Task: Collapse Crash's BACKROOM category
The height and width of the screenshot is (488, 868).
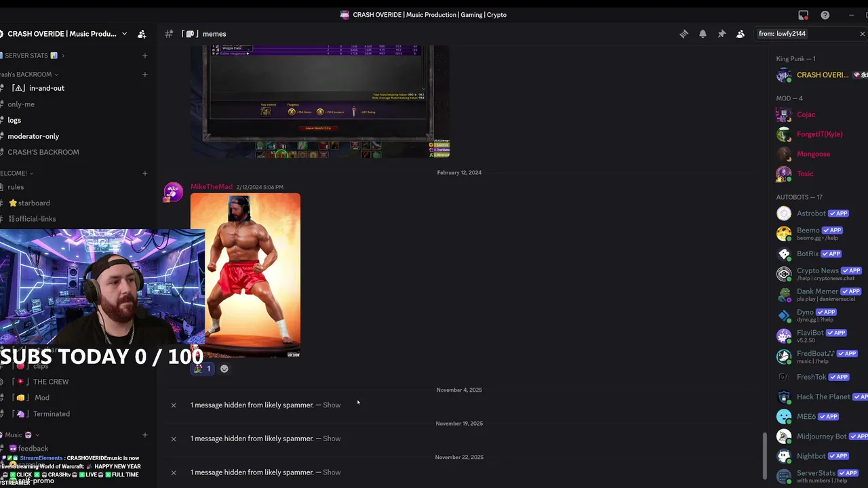Action: coord(29,75)
